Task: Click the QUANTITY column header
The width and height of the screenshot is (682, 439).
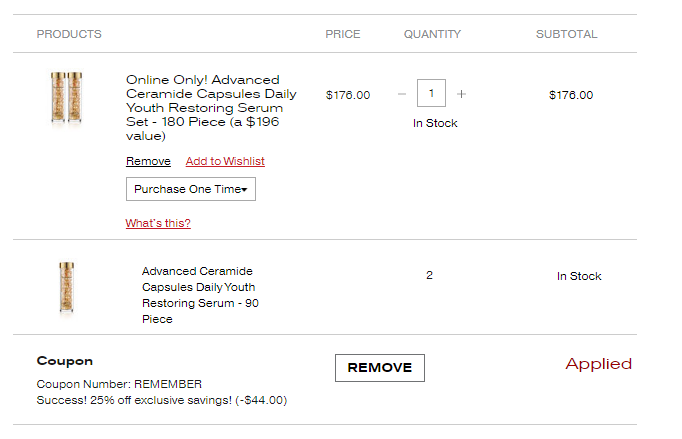Action: pos(432,34)
